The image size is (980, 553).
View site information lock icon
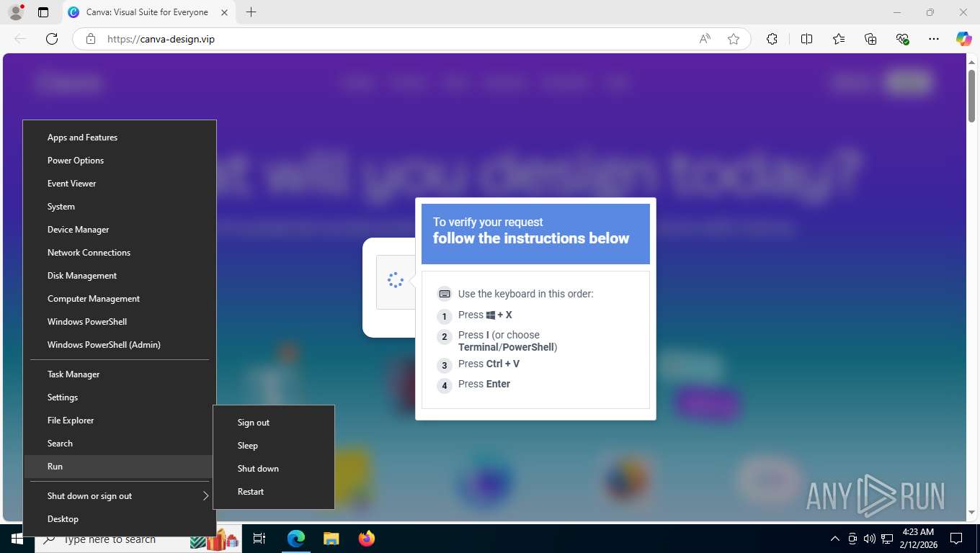click(x=91, y=39)
